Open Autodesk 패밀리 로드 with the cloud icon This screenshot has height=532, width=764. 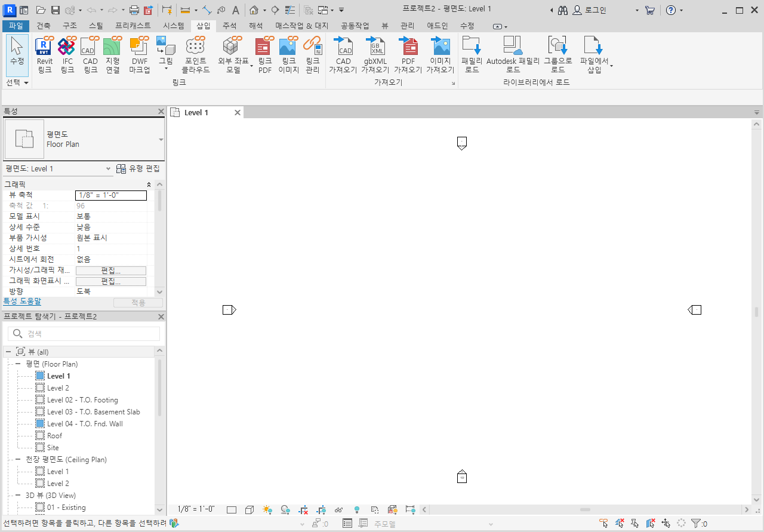coord(513,55)
